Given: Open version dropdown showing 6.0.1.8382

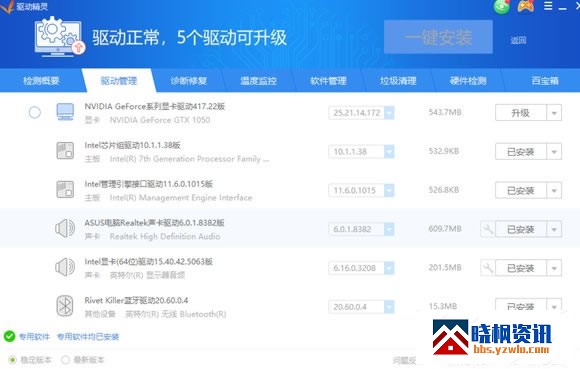Looking at the screenshot, I should (x=361, y=229).
